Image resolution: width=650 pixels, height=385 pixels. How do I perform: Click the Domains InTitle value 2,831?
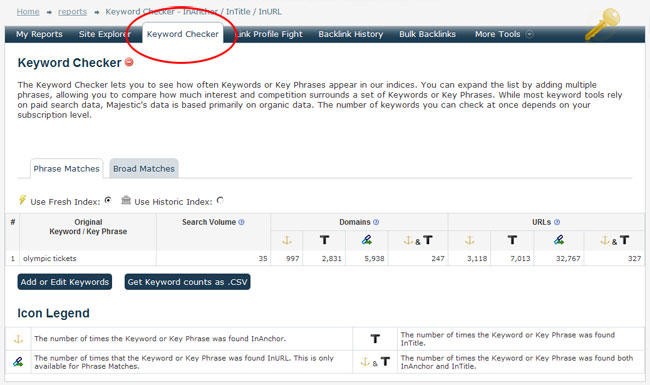(x=332, y=259)
